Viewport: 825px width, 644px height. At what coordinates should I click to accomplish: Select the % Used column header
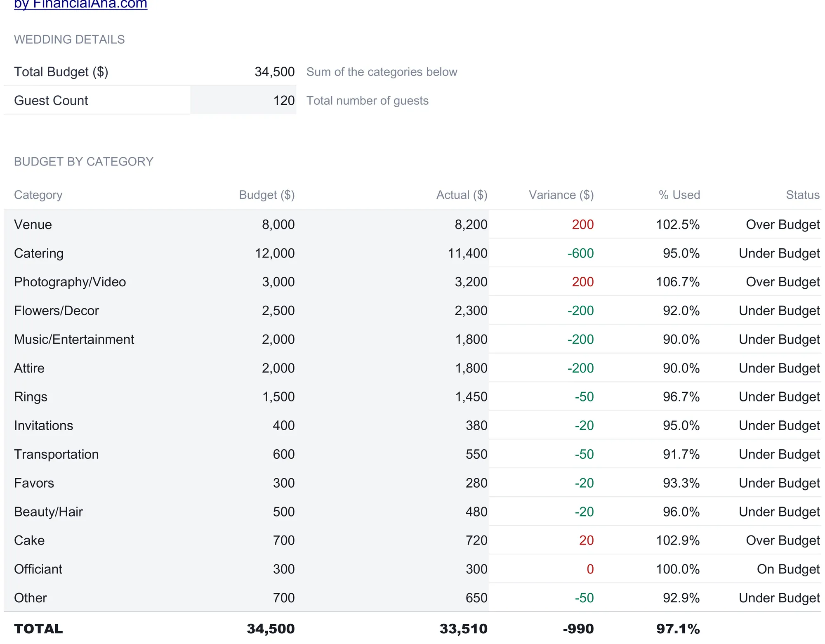click(x=679, y=195)
